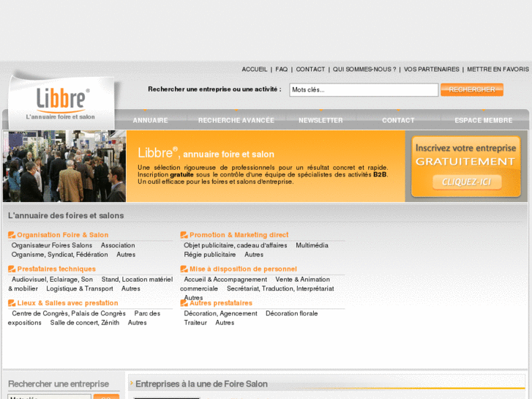The height and width of the screenshot is (399, 532).
Task: Click METTRE EN FAVORIS link
Action: click(x=498, y=70)
